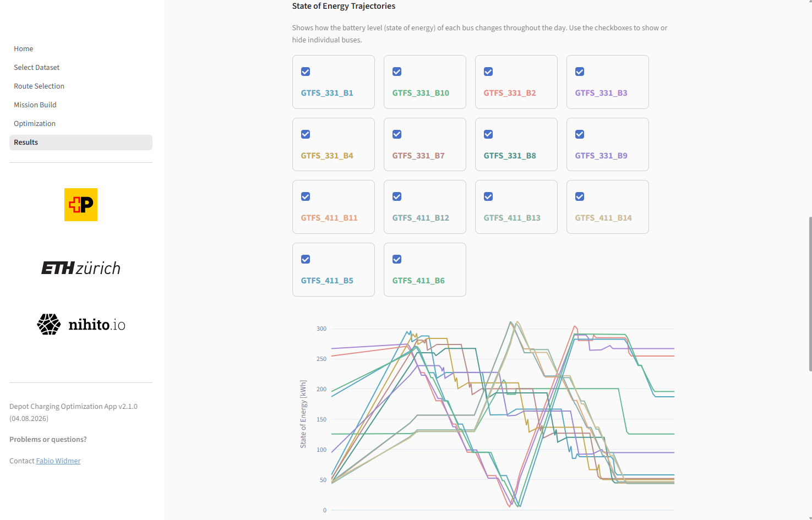Uncheck the GTFS_331_B4 checkbox
The width and height of the screenshot is (812, 520).
point(306,134)
